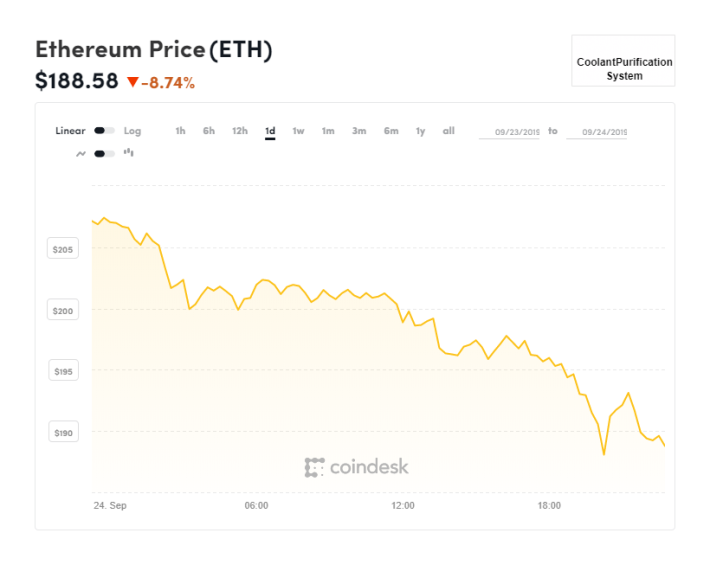Select the 6h time range
Viewport: 710px width, 565px height.
tap(209, 131)
